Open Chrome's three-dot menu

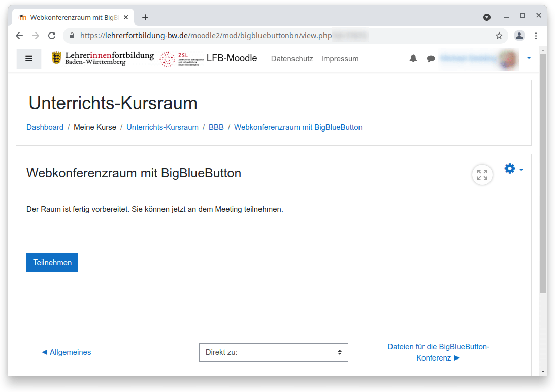coord(536,36)
